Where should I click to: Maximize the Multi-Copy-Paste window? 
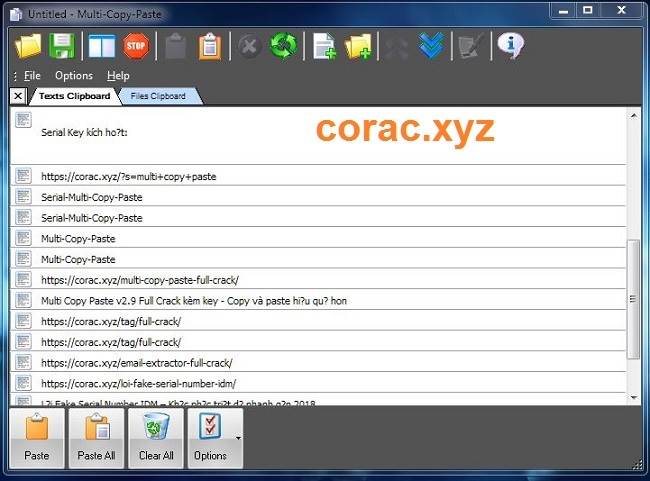tap(587, 11)
